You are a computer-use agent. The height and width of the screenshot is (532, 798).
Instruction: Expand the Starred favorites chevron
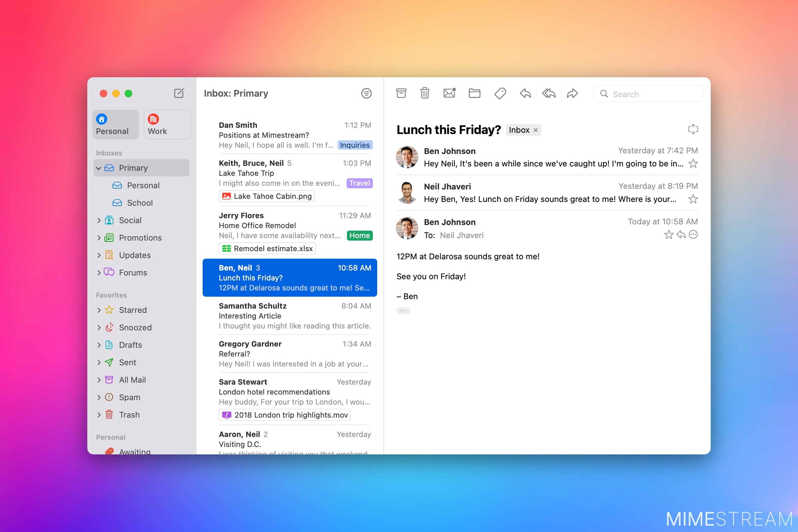coord(99,310)
